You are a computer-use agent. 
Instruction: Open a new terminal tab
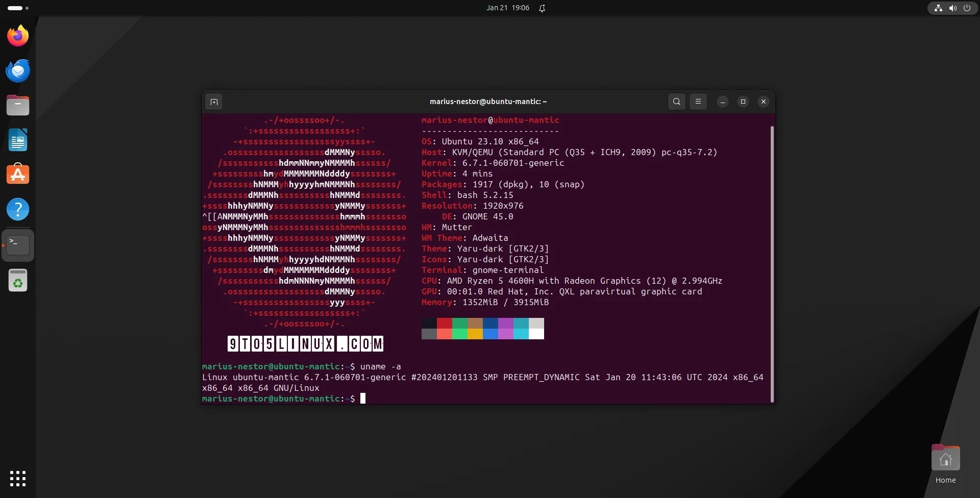point(214,102)
